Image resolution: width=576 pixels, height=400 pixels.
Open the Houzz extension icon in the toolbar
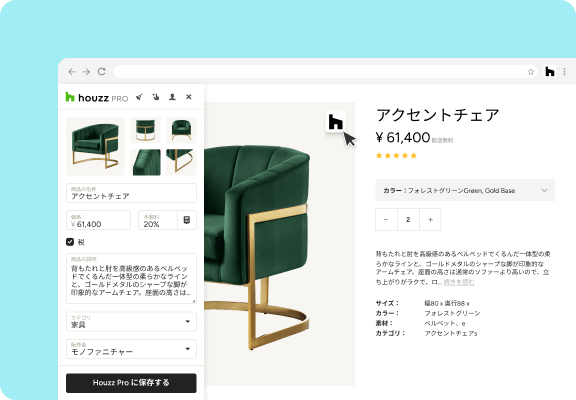[x=550, y=72]
